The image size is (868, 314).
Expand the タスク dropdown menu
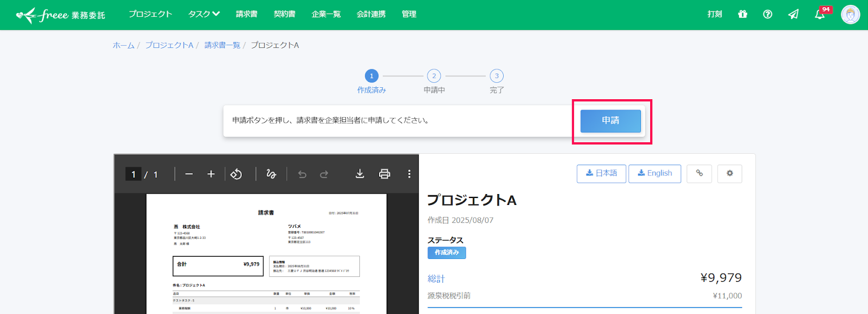tap(204, 14)
